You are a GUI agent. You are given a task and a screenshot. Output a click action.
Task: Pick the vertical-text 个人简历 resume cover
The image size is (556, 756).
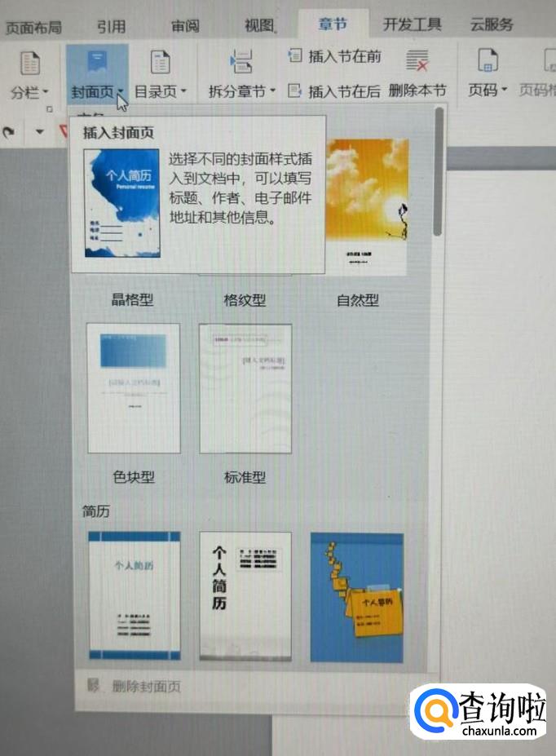pos(245,596)
